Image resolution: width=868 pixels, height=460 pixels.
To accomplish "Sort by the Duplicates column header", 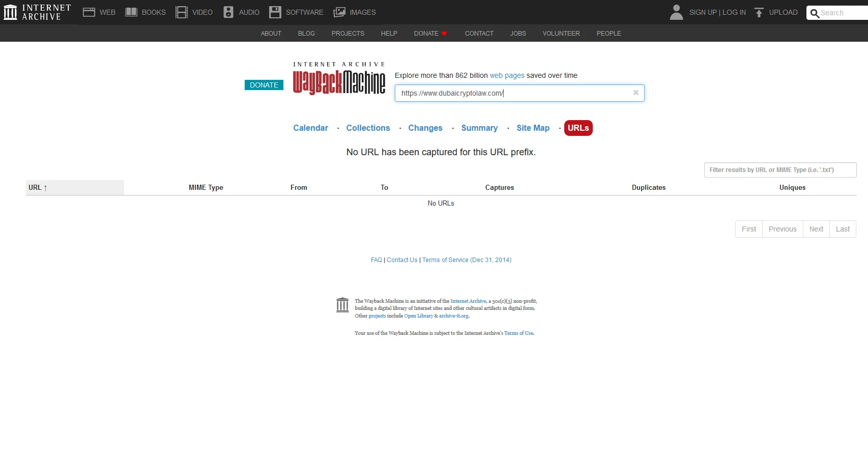I will 649,187.
